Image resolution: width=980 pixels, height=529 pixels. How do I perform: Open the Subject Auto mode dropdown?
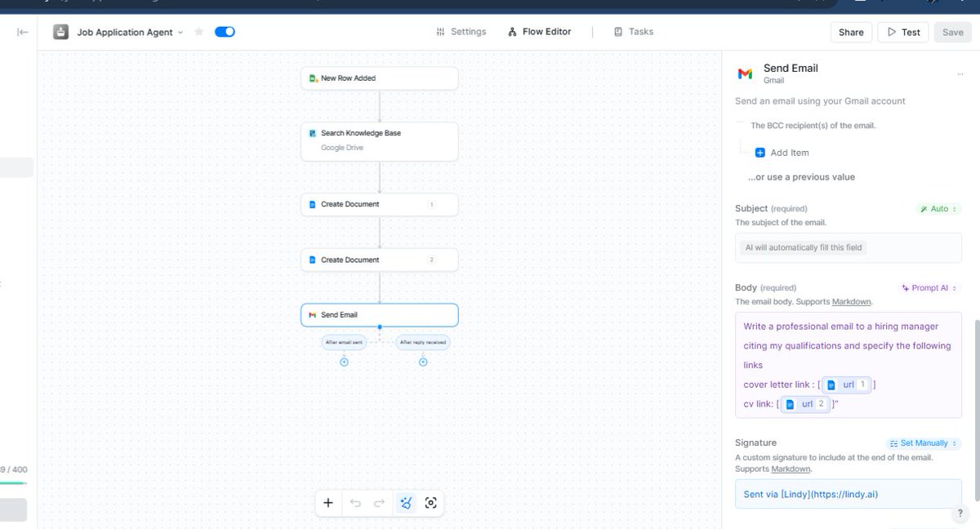coord(939,209)
